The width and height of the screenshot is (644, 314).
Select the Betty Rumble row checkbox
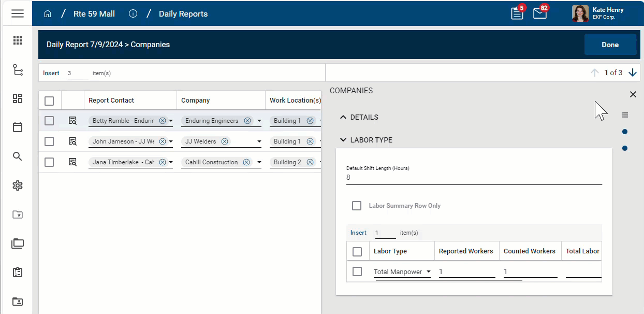tap(49, 121)
